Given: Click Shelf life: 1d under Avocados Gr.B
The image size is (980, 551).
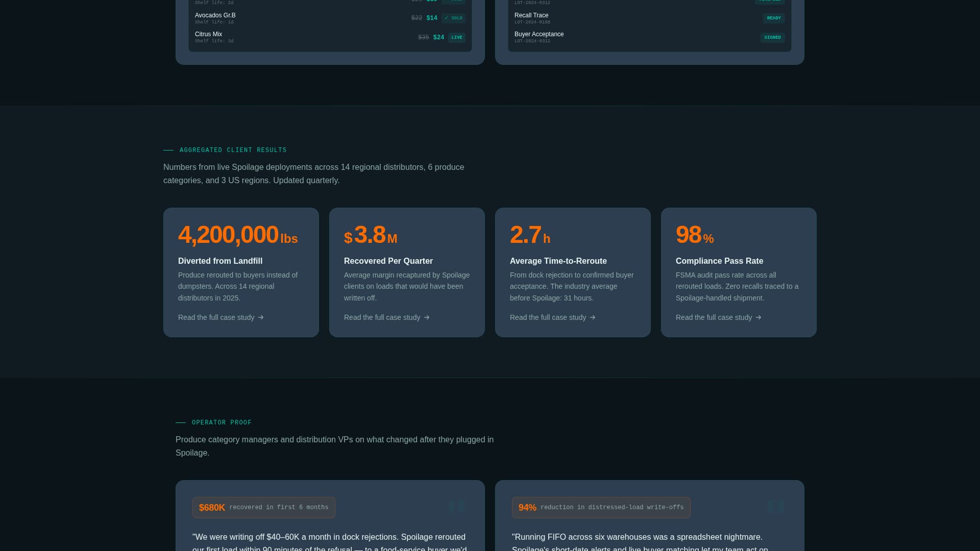Looking at the screenshot, I should (x=214, y=22).
